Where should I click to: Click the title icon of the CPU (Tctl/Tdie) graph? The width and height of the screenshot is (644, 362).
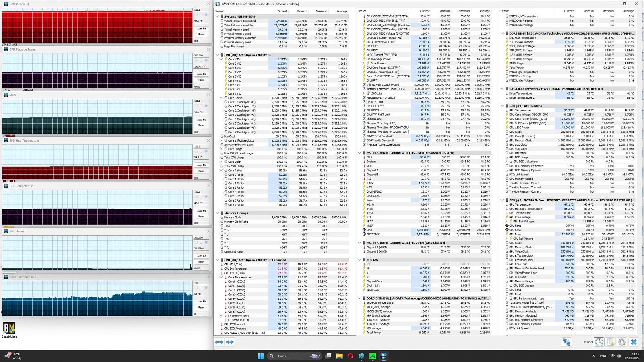(6, 4)
